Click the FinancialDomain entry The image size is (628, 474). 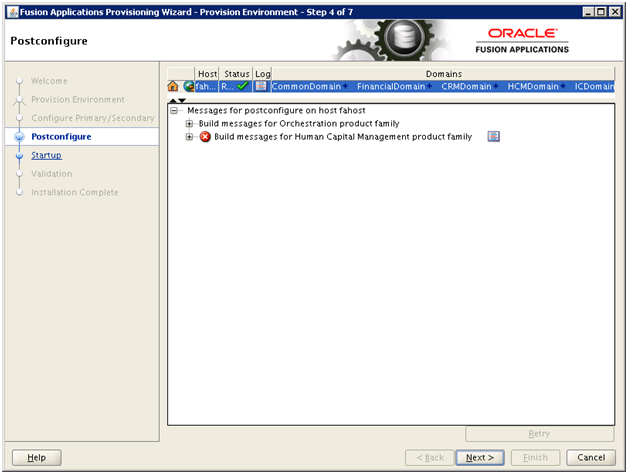tap(391, 87)
